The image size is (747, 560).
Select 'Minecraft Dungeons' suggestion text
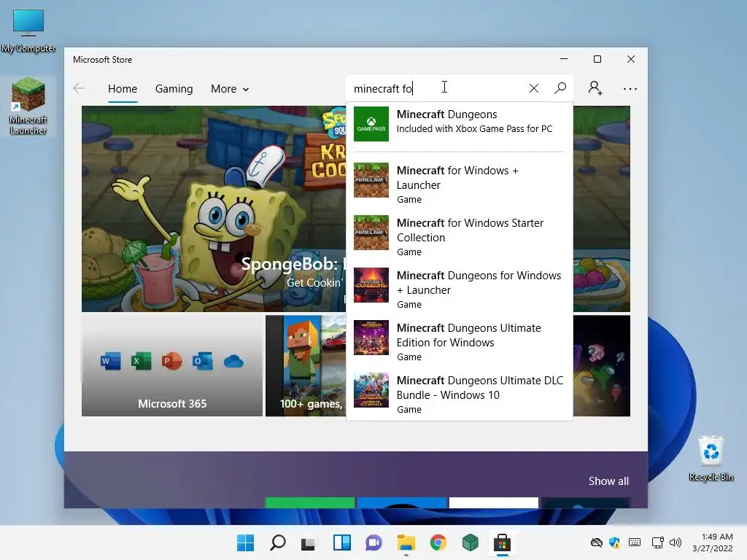446,114
